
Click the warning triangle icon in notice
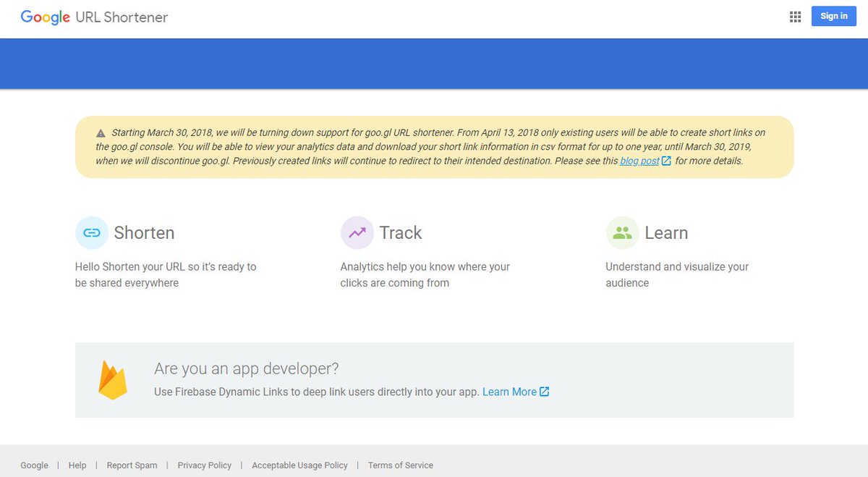click(101, 133)
